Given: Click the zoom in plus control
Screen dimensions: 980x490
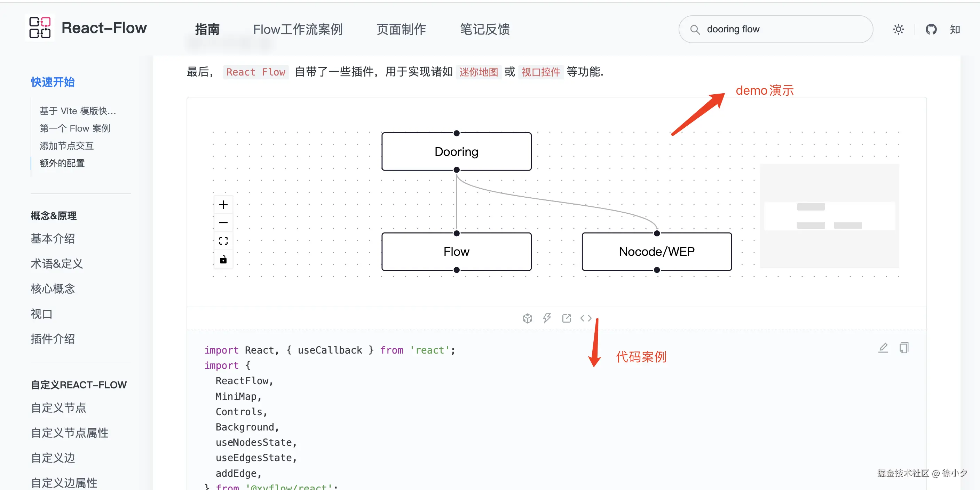Looking at the screenshot, I should tap(223, 205).
